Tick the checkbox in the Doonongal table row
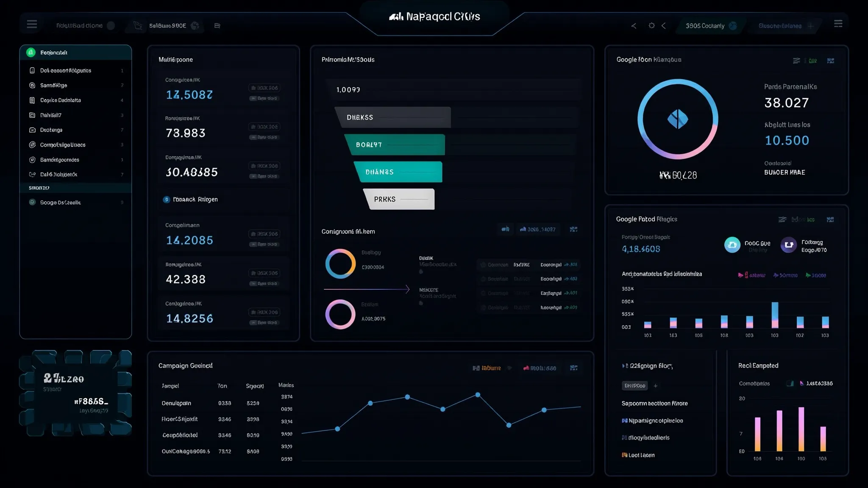Image resolution: width=868 pixels, height=488 pixels. pos(482,265)
